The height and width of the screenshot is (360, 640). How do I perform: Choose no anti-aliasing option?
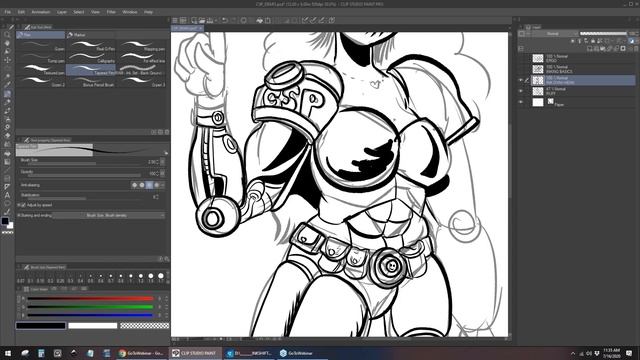coord(135,185)
